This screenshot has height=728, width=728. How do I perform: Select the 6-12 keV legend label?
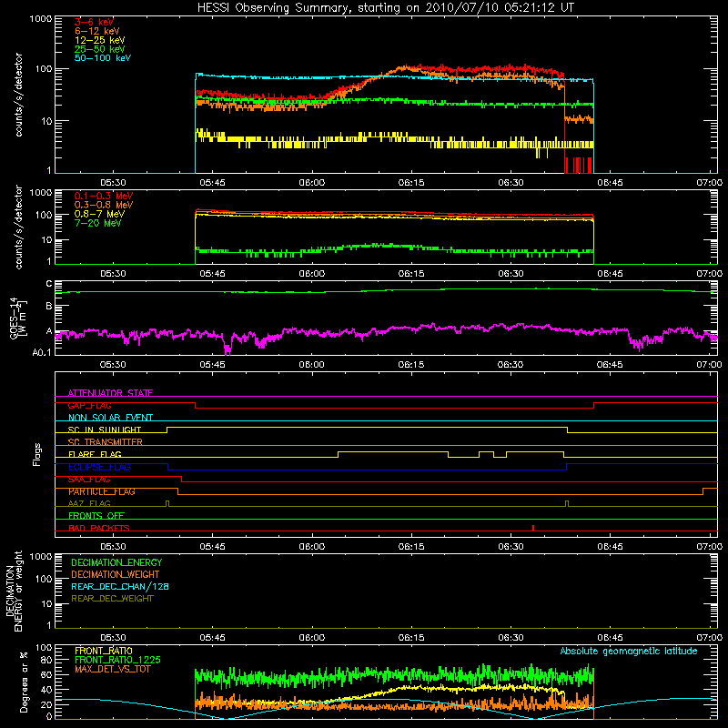click(97, 31)
